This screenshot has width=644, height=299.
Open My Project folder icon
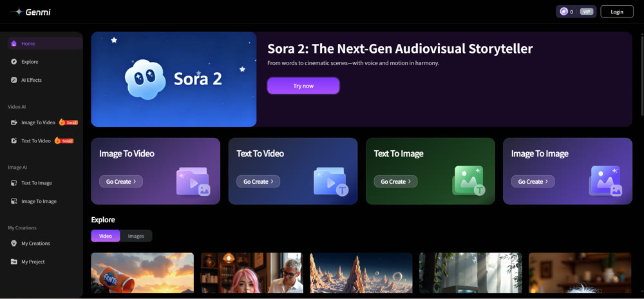[x=14, y=262]
